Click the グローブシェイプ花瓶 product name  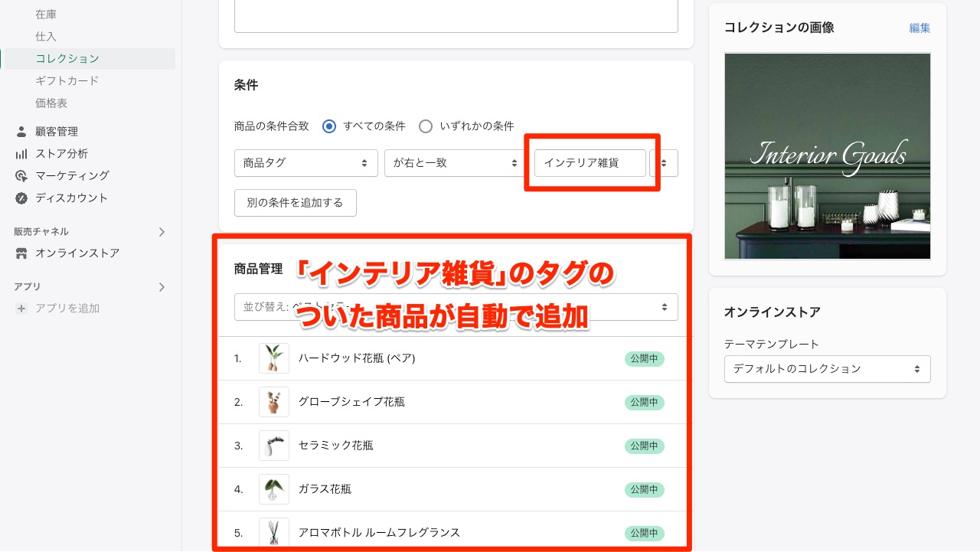(x=351, y=402)
